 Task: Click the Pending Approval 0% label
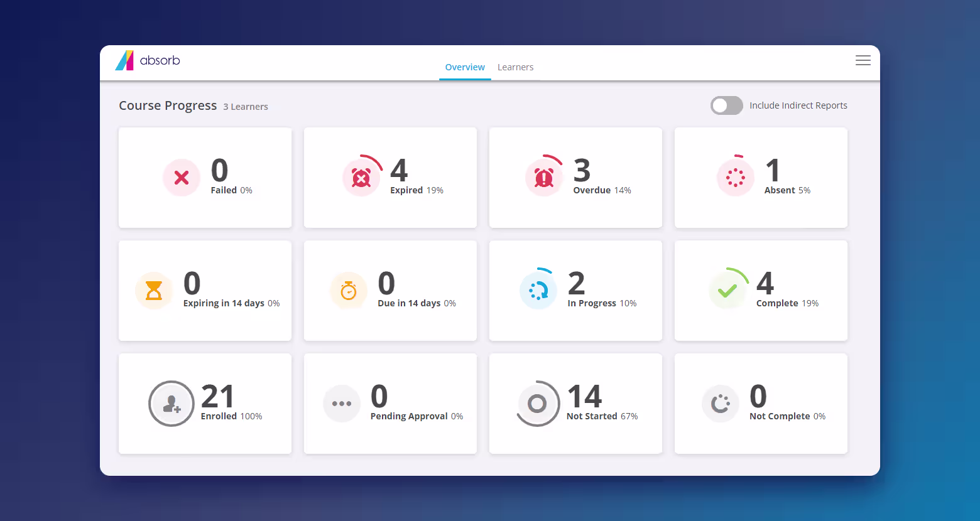point(416,416)
